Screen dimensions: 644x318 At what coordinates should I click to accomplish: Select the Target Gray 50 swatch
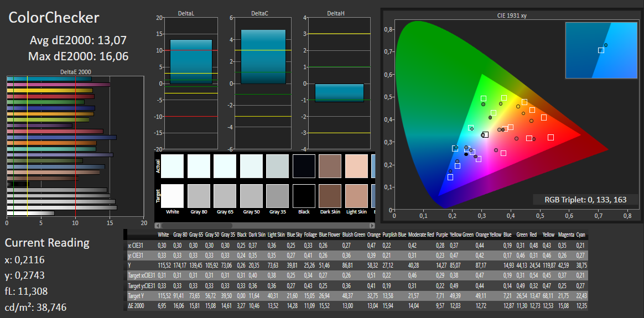[x=251, y=196]
